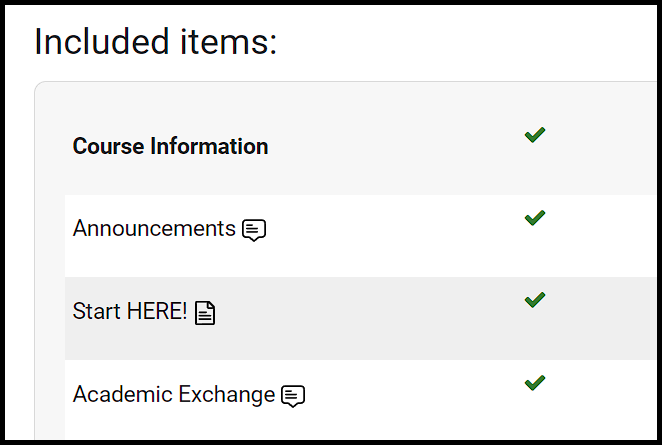
Task: Click the green checkmark for Academic Exchange
Action: [x=535, y=383]
